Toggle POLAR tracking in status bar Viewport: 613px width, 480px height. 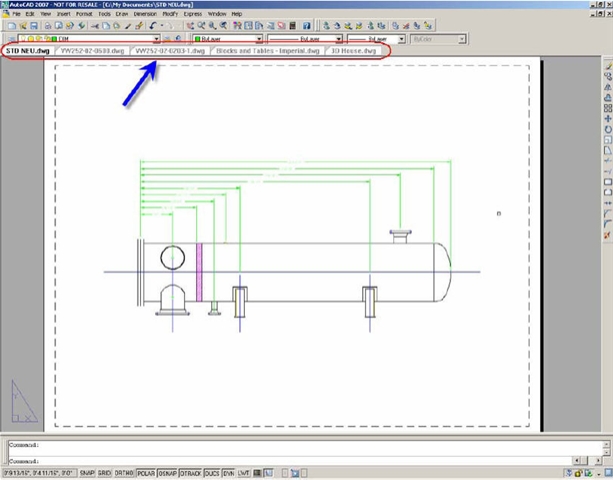[146, 473]
